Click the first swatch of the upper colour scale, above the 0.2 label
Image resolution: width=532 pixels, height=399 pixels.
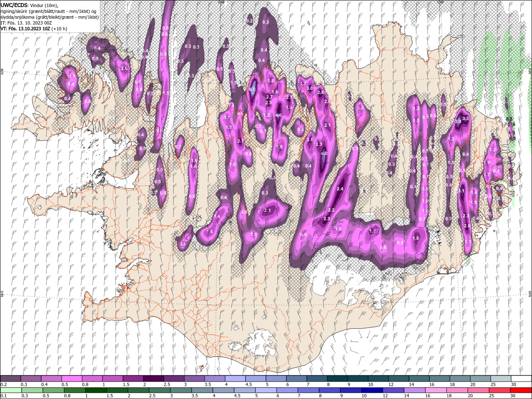pos(10,378)
